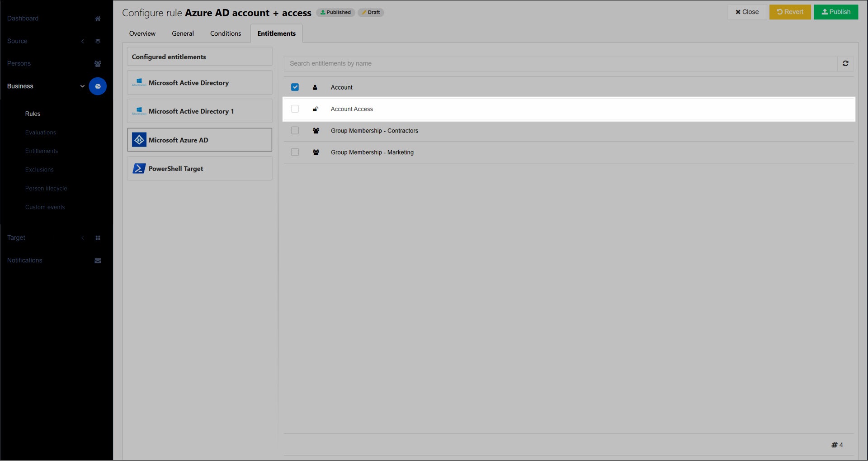Click the PowerShell Target logo icon

coord(139,169)
